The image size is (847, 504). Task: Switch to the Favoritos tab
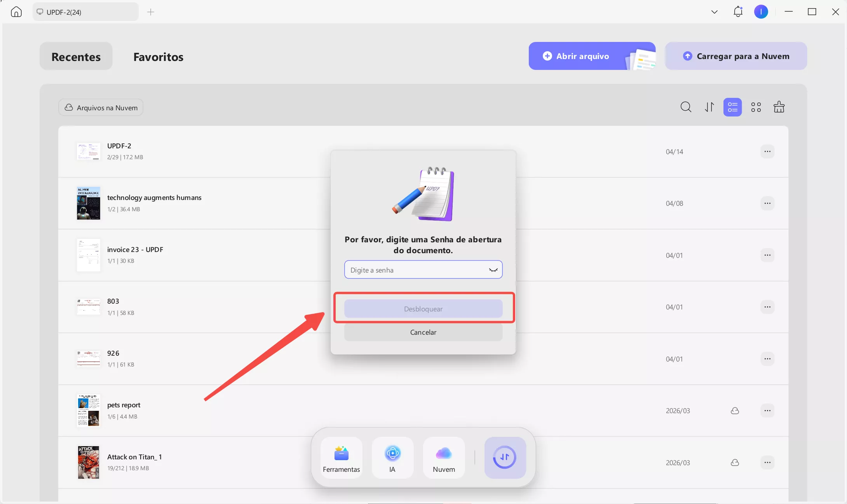(x=158, y=57)
